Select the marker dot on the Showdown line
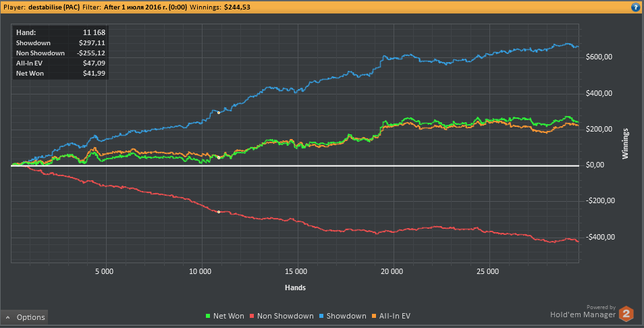This screenshot has width=644, height=328. point(219,113)
